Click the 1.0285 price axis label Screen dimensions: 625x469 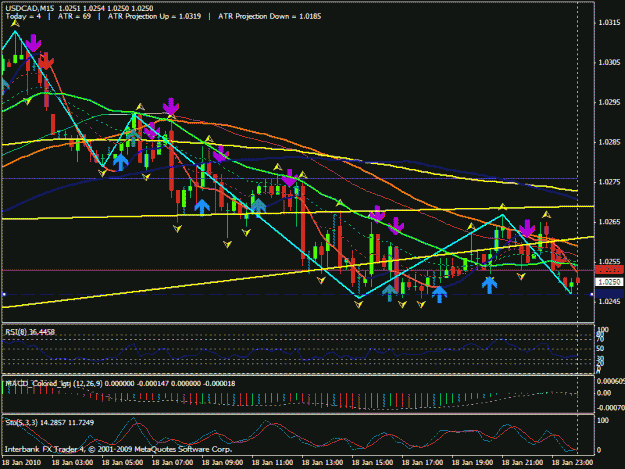click(x=609, y=142)
